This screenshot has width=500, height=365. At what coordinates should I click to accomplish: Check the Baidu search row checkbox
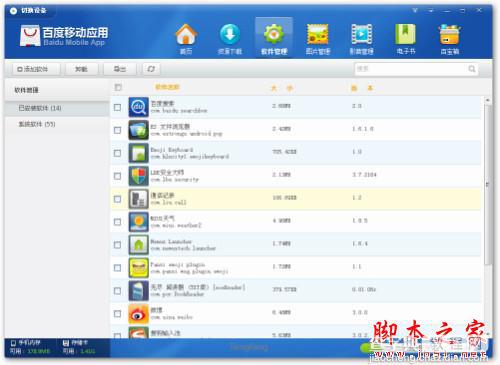coord(117,107)
